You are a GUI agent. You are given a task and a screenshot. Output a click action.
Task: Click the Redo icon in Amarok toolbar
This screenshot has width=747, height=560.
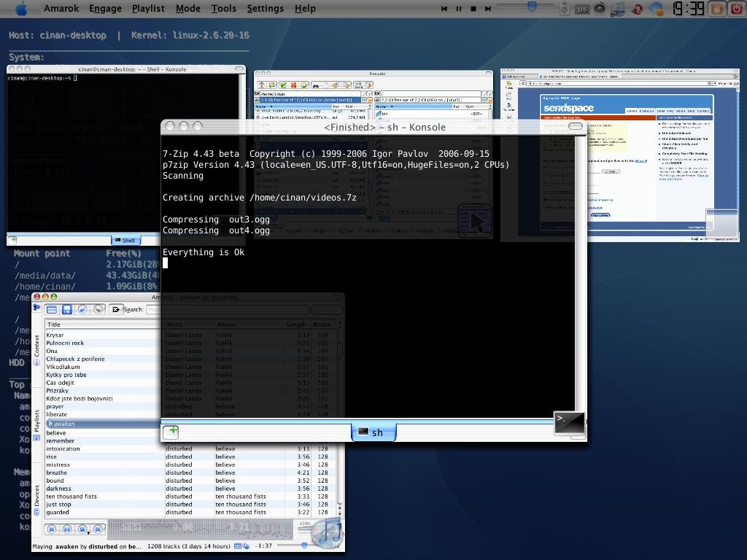[x=98, y=309]
